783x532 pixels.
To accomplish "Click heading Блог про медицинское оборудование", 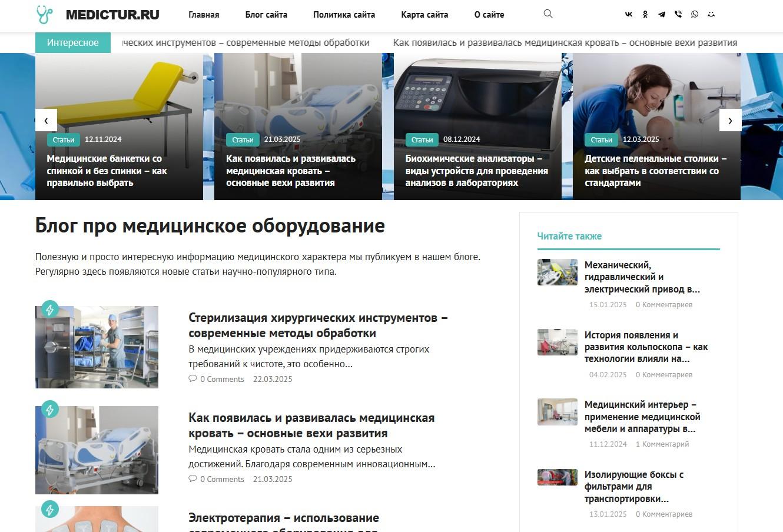I will (210, 225).
